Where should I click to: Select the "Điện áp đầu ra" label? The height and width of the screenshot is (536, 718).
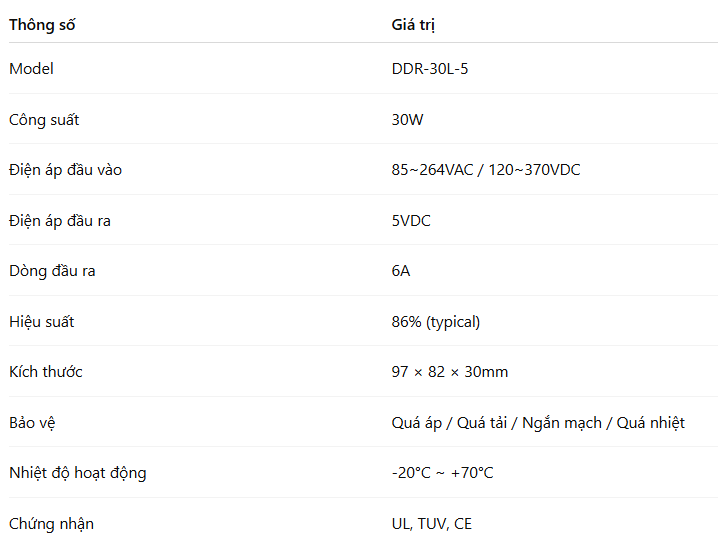[x=60, y=221]
